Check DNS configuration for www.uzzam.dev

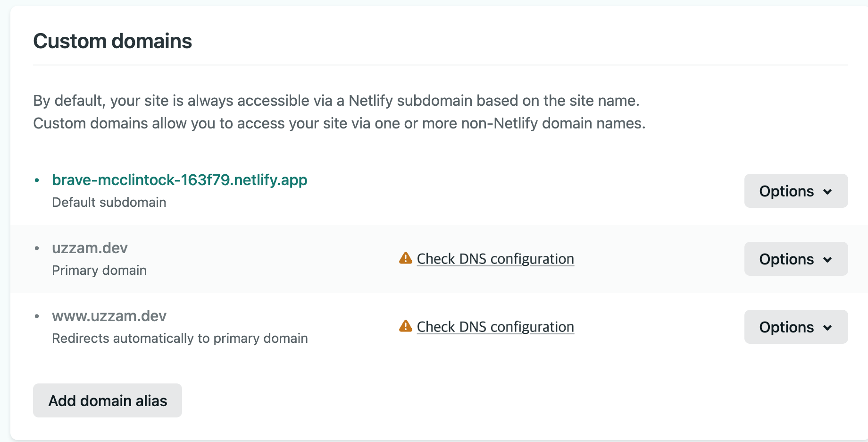pyautogui.click(x=495, y=327)
